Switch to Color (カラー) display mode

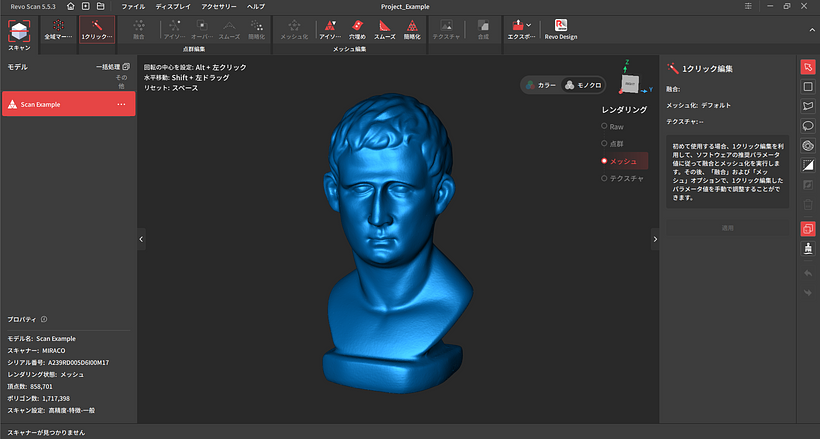[541, 85]
